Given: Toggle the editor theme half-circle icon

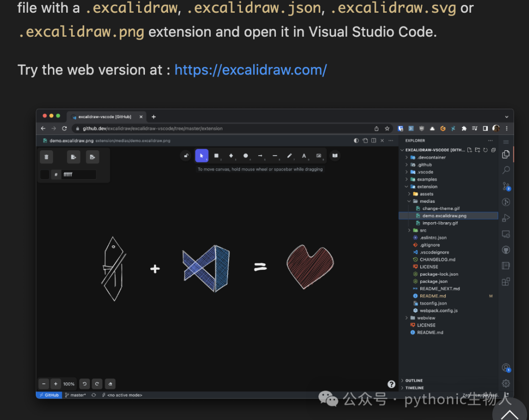Looking at the screenshot, I should click(356, 140).
